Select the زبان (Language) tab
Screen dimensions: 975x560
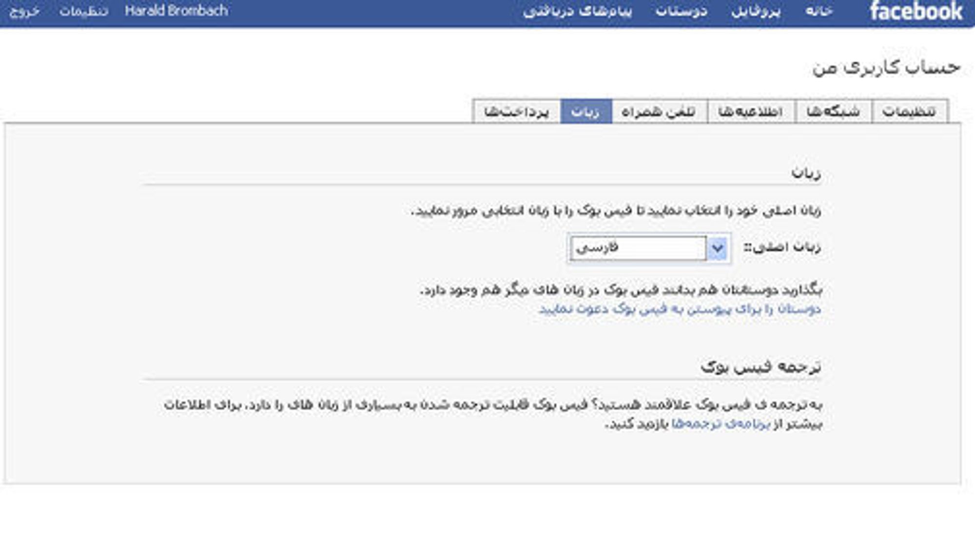tap(586, 112)
